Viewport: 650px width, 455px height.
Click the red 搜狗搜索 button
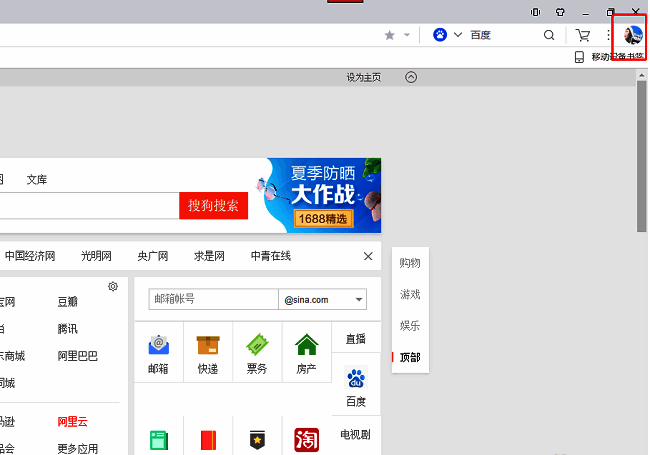pos(213,206)
